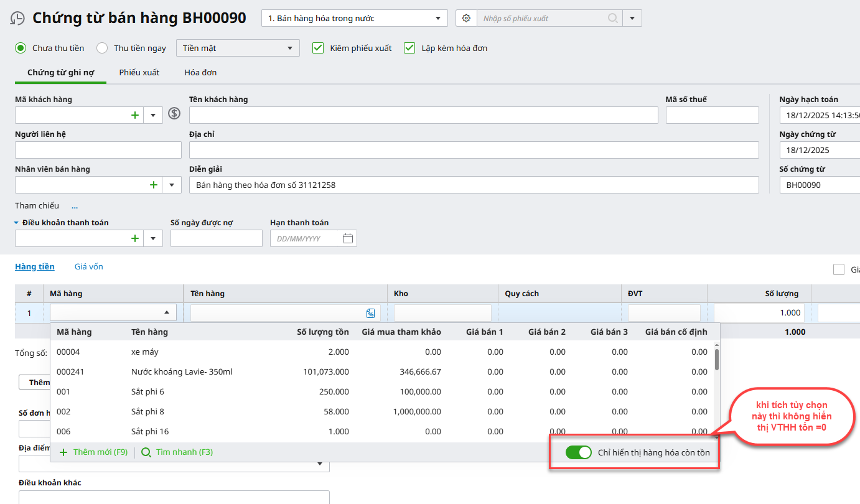
Task: Open the Bán hàng hóa trong nước dropdown
Action: 354,19
